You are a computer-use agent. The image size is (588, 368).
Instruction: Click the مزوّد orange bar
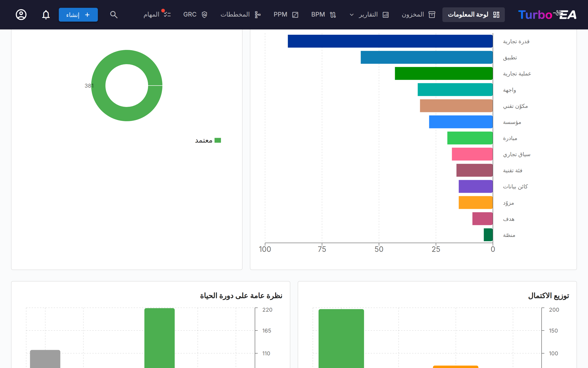coord(475,202)
